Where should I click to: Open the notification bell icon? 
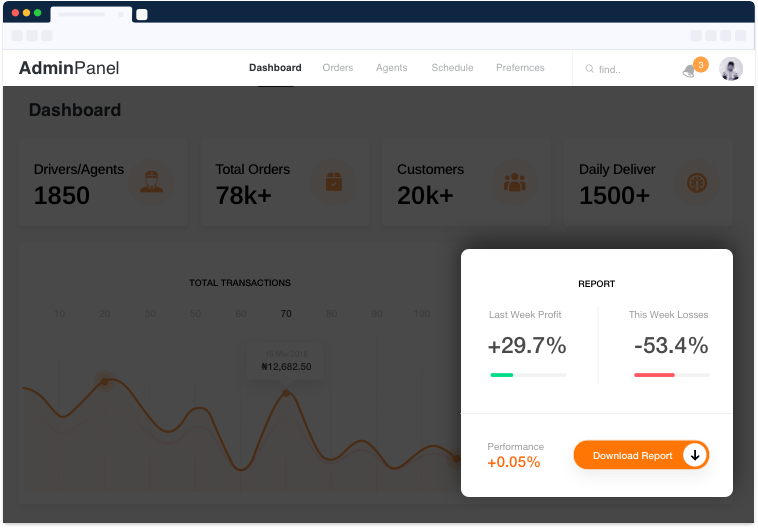[689, 72]
